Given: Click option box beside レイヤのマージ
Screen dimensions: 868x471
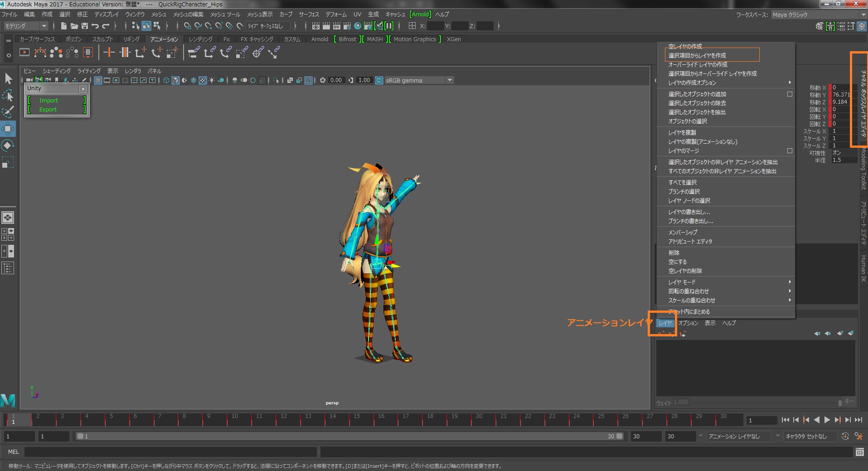Looking at the screenshot, I should tap(790, 151).
